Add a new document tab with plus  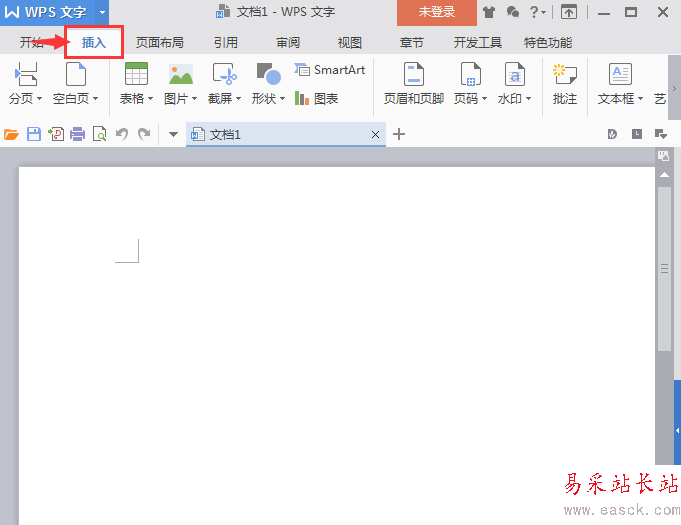tap(399, 134)
